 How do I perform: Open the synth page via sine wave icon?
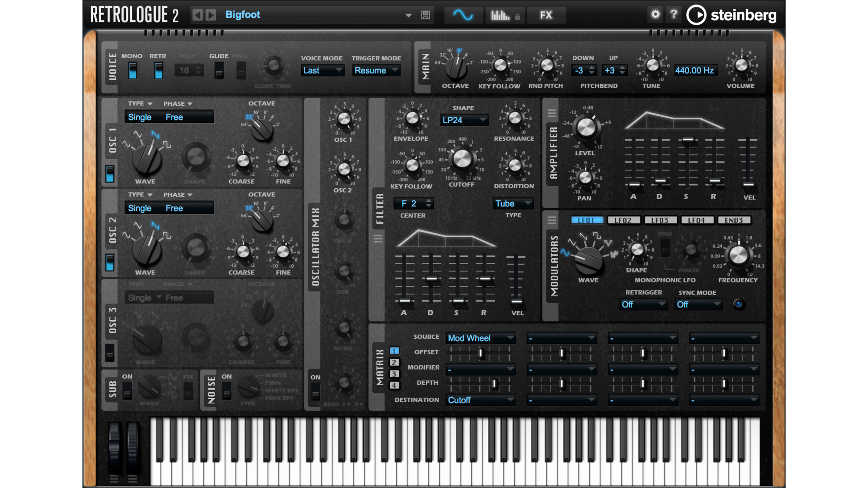[463, 15]
